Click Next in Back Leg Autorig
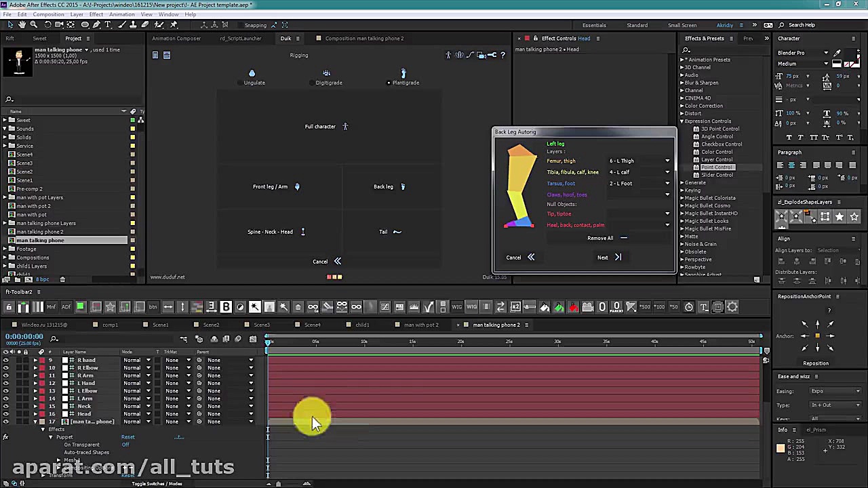 tap(608, 258)
